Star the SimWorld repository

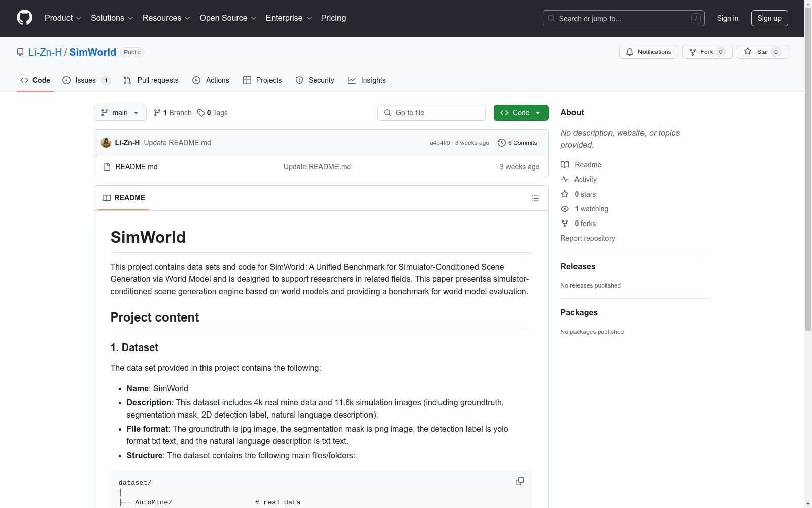(762, 52)
